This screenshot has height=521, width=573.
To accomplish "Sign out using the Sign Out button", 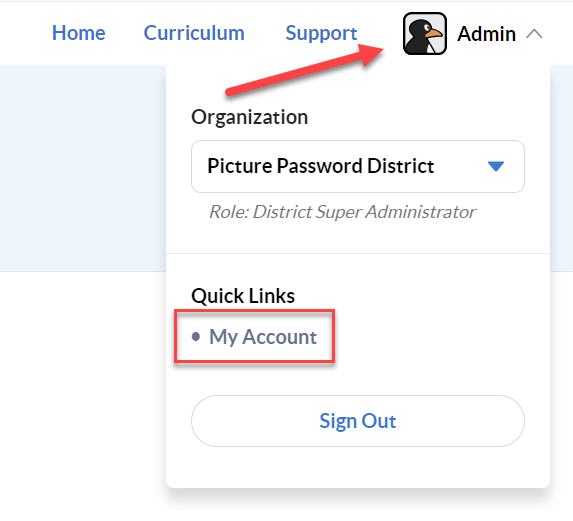I will pos(358,421).
